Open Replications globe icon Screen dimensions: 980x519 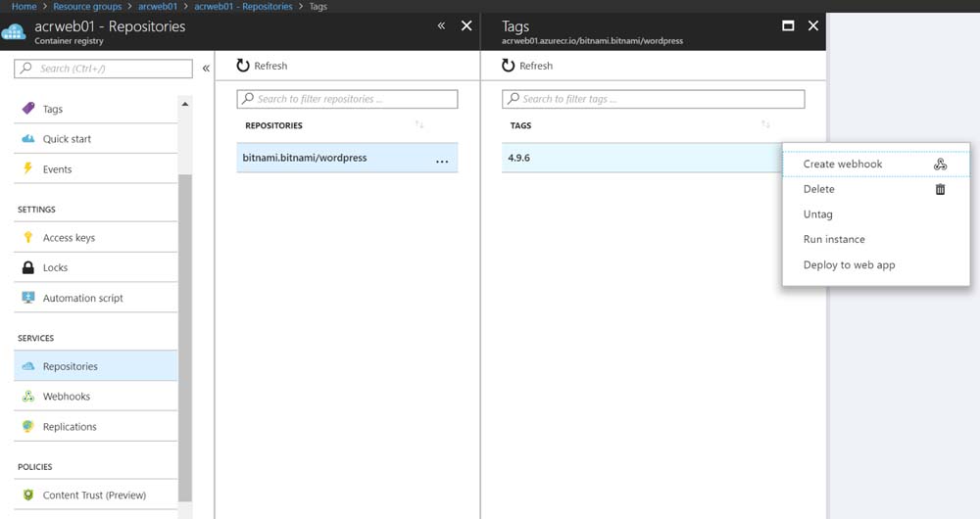point(28,427)
